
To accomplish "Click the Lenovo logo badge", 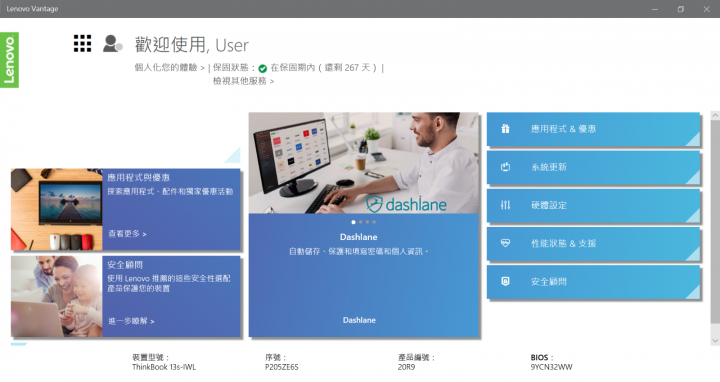I will point(9,60).
